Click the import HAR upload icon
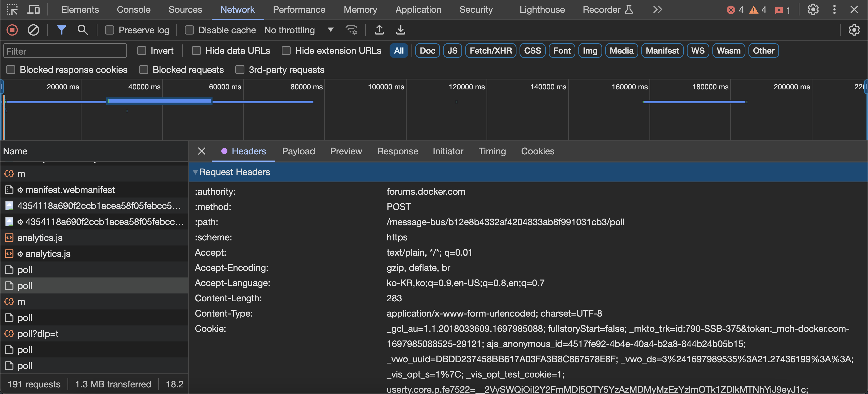Screen dimensions: 868x394 pos(379,30)
